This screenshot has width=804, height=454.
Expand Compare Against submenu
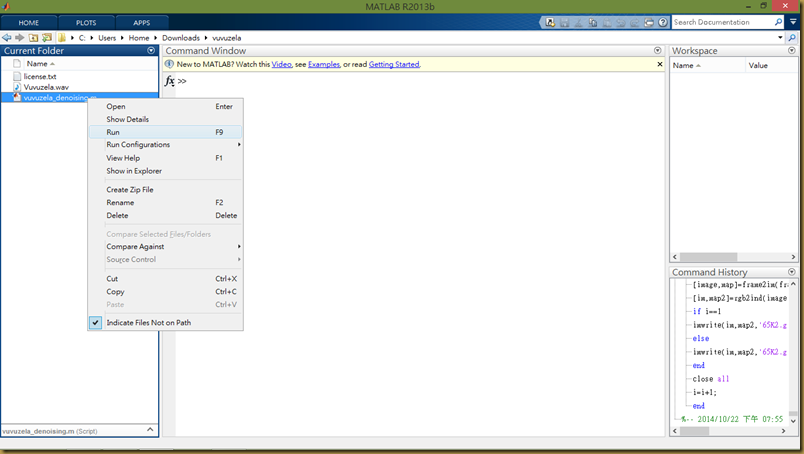[239, 247]
